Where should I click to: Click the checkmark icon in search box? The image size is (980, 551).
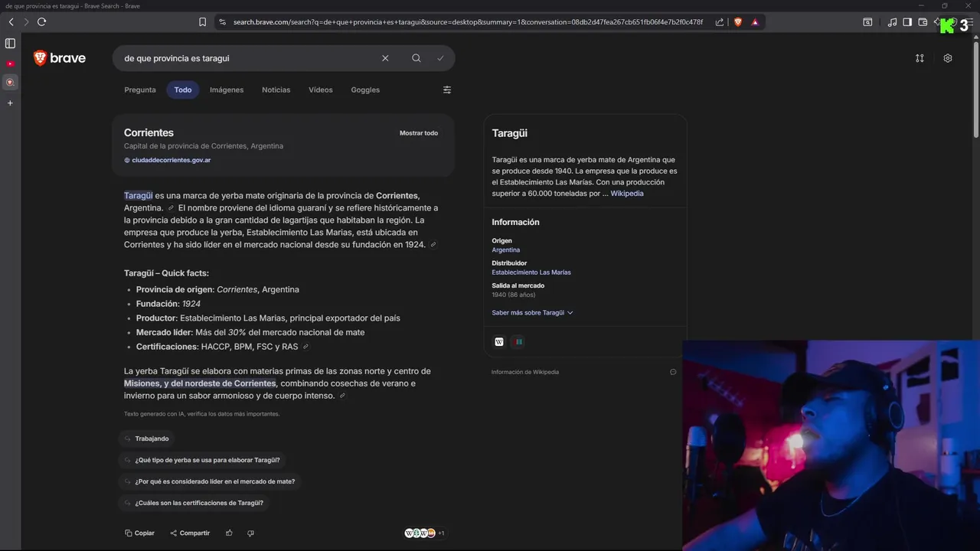click(440, 58)
